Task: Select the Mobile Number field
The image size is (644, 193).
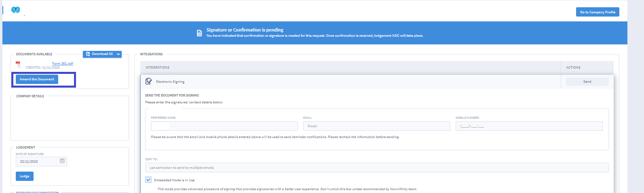Action: (529, 126)
